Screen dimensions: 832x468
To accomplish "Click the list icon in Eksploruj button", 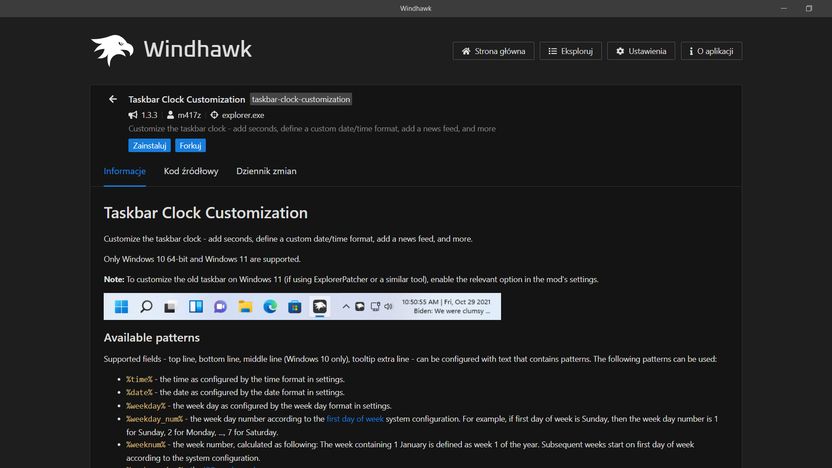I will [552, 51].
